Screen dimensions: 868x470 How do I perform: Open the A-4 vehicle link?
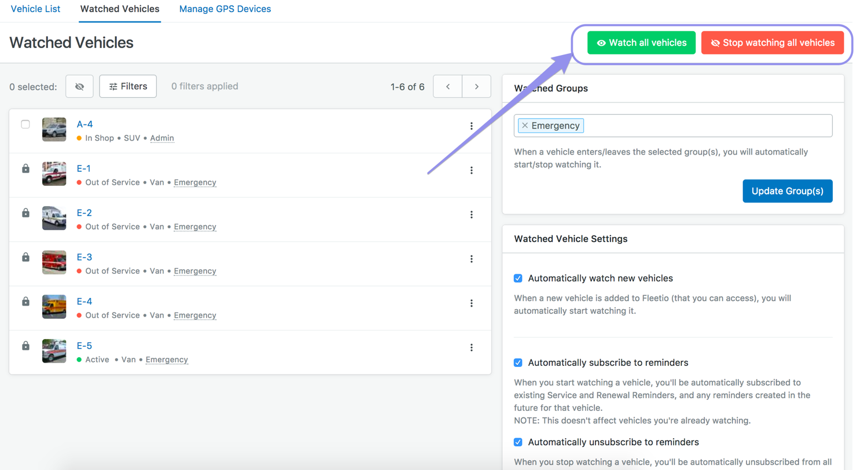pos(84,124)
